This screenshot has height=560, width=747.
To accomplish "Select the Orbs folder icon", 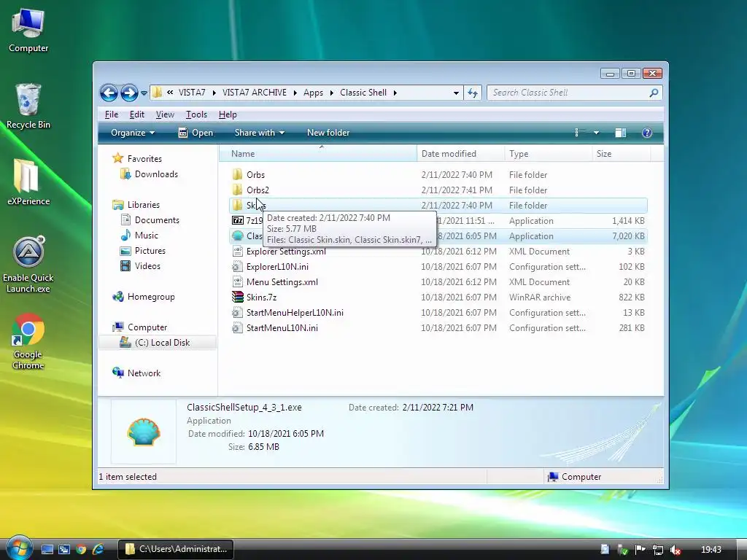I will [237, 175].
